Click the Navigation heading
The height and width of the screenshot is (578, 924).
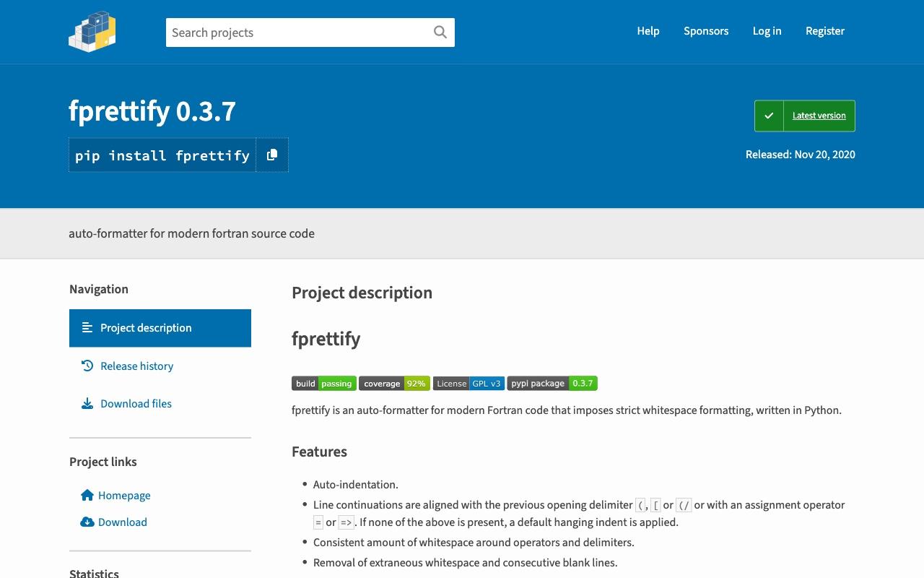click(x=99, y=289)
